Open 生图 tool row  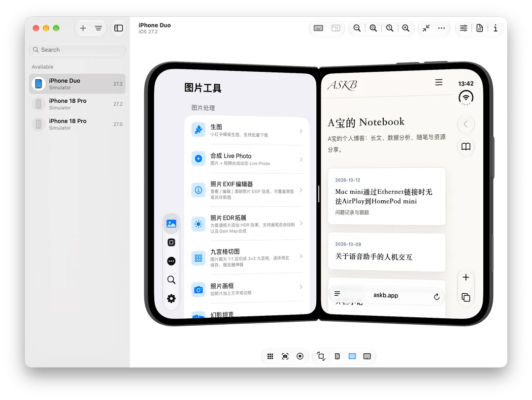[x=247, y=130]
